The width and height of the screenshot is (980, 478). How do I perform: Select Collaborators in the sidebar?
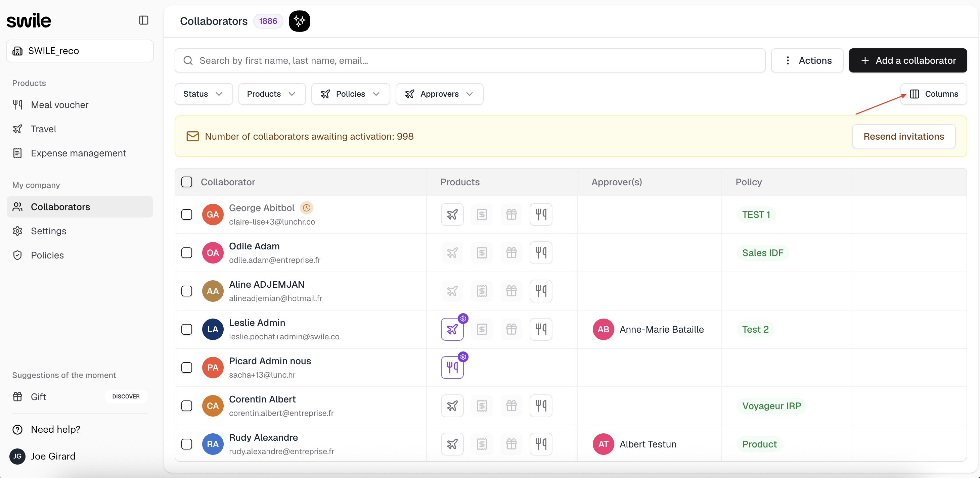click(x=80, y=207)
